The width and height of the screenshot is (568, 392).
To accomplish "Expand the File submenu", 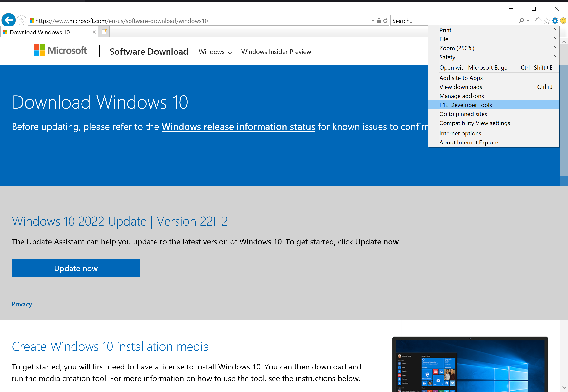I will click(493, 39).
